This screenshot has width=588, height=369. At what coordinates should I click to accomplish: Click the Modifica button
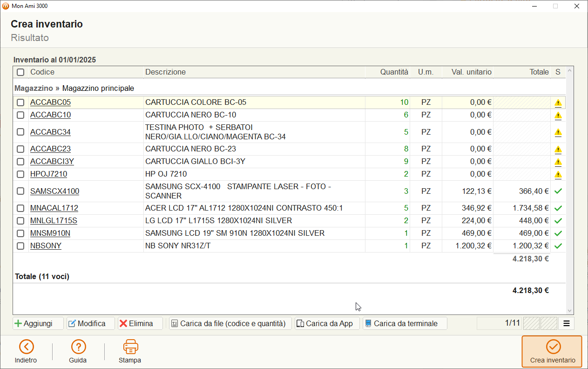(x=91, y=323)
